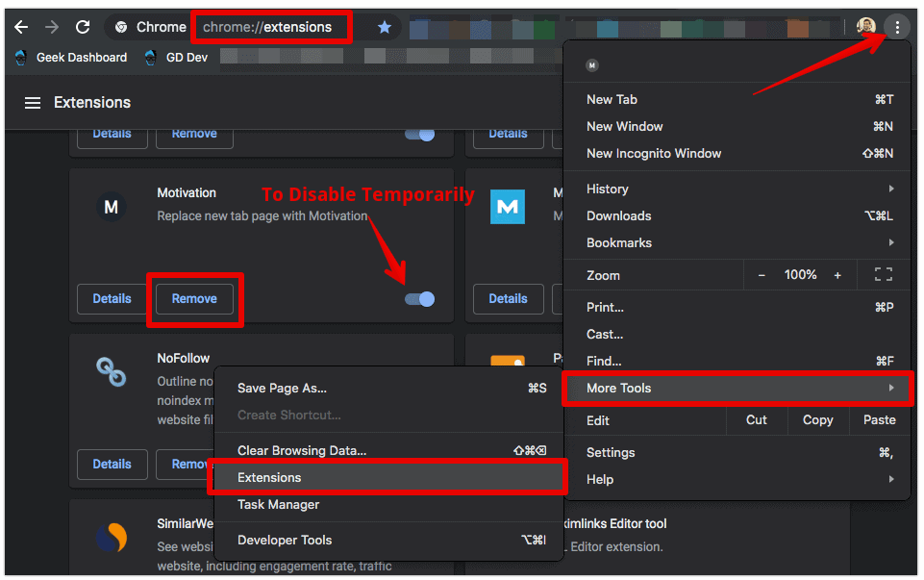Click the small M profile icon atop menu
924x580 pixels.
[x=592, y=65]
